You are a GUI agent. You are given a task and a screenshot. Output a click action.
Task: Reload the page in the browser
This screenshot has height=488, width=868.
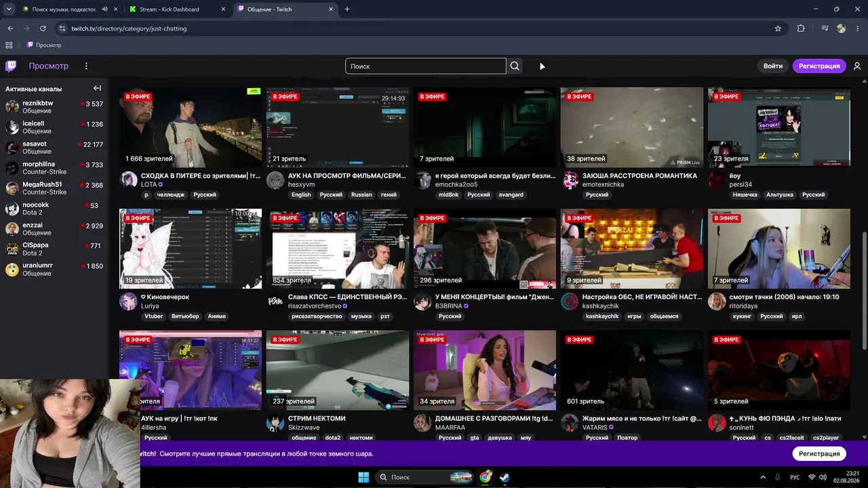point(43,28)
